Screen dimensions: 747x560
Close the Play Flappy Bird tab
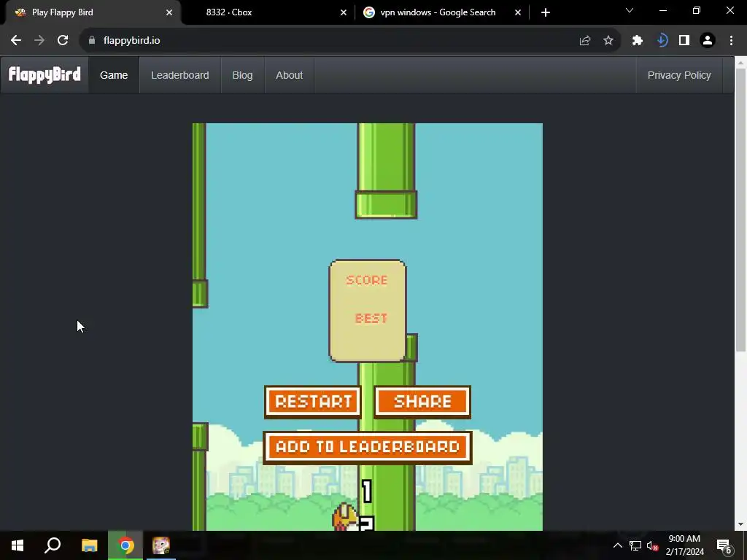(169, 12)
